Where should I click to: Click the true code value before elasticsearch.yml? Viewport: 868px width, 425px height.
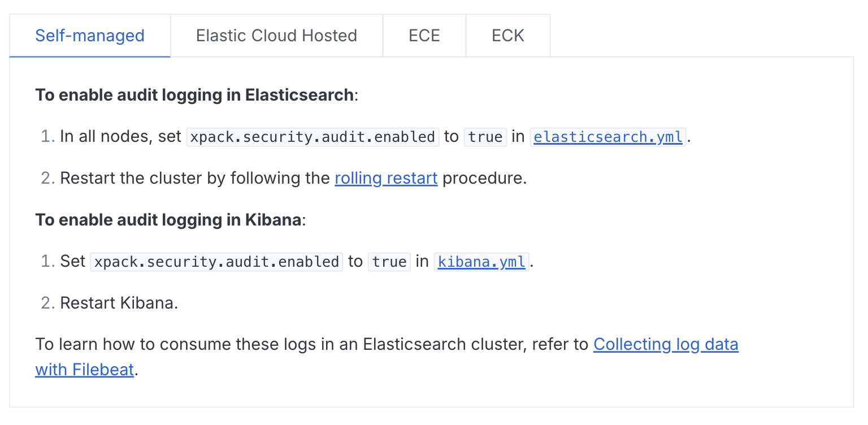coord(485,137)
